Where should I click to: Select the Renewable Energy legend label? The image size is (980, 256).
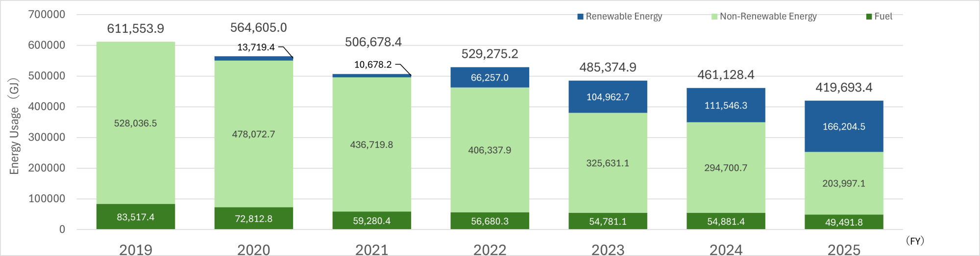pyautogui.click(x=623, y=17)
